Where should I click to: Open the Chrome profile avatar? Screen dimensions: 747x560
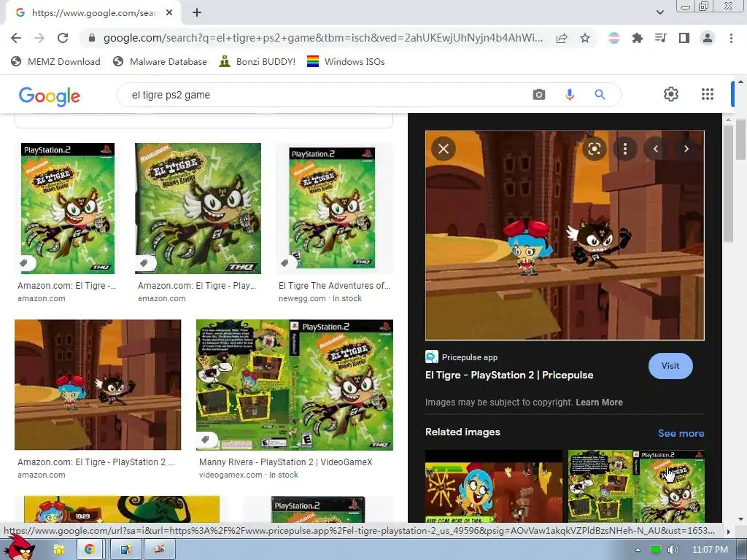click(708, 38)
